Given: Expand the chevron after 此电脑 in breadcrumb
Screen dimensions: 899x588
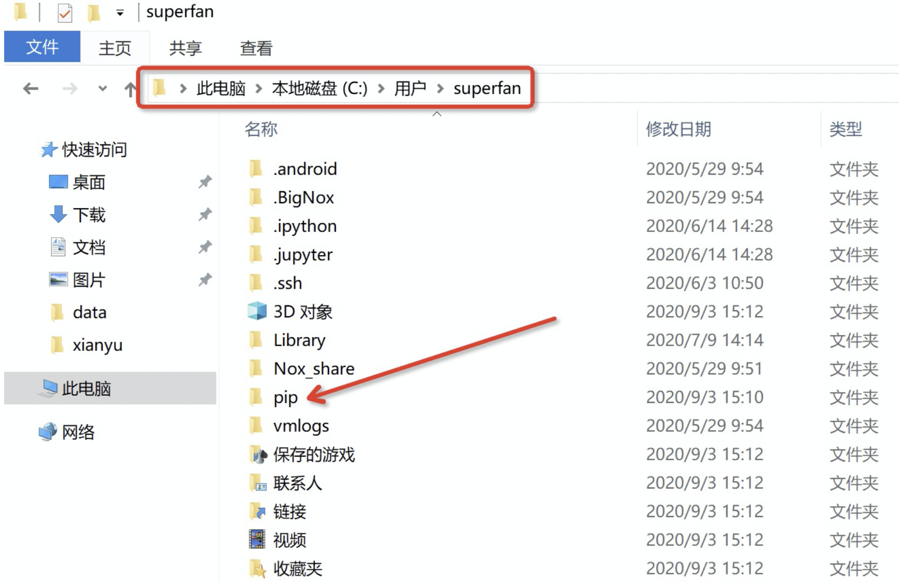Looking at the screenshot, I should (259, 89).
